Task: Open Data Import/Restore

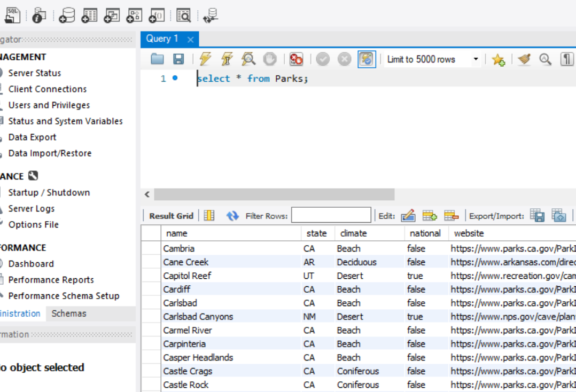Action: [x=50, y=153]
